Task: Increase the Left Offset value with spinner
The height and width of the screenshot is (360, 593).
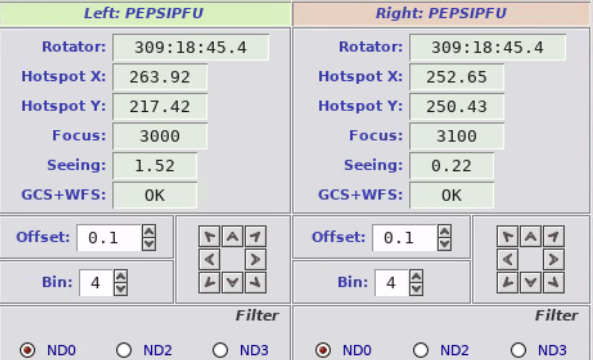Action: pos(149,231)
